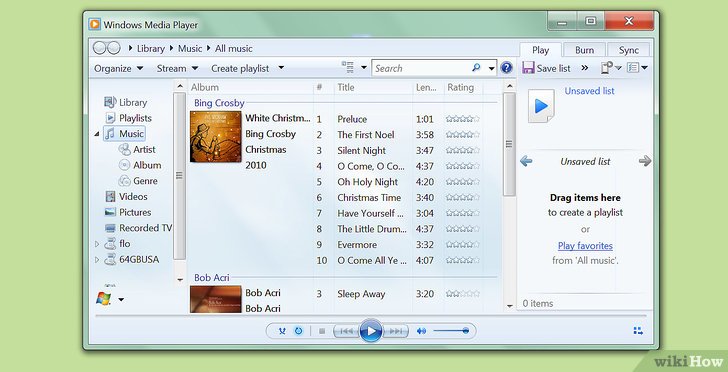Show more list pane commands chevron
Image resolution: width=728 pixels, height=372 pixels.
coord(585,68)
